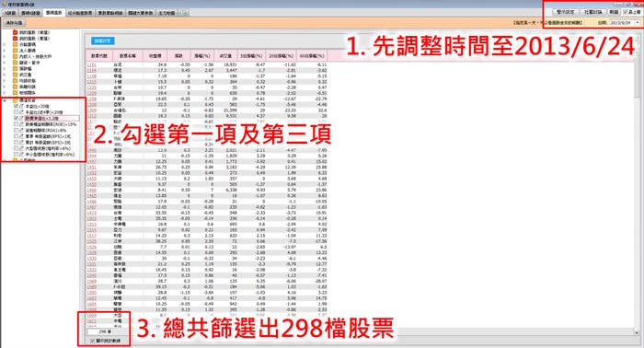Click the folder icon of 內部人、持股大戶
Screen dimensions: 644x348
coord(16,57)
